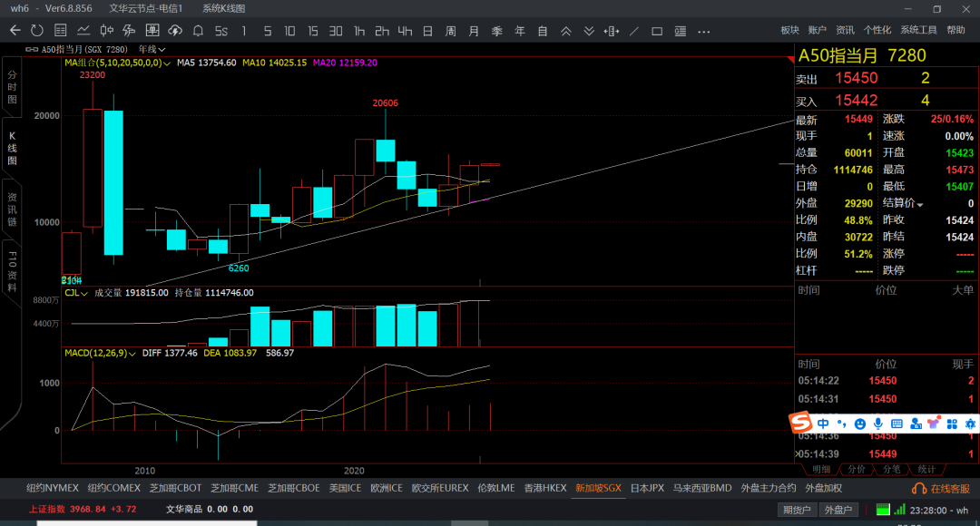Switch the chart period to 1h
This screenshot has height=526, width=980.
tap(358, 31)
